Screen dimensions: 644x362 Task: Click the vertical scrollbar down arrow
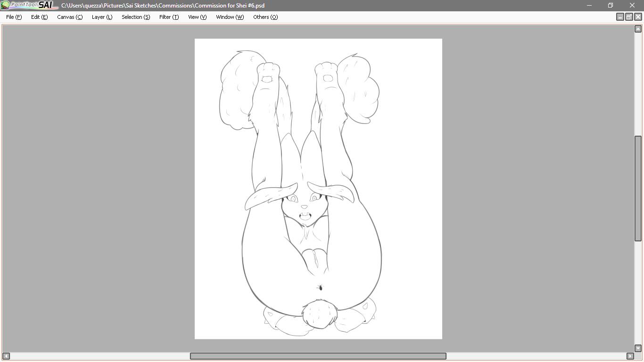638,348
